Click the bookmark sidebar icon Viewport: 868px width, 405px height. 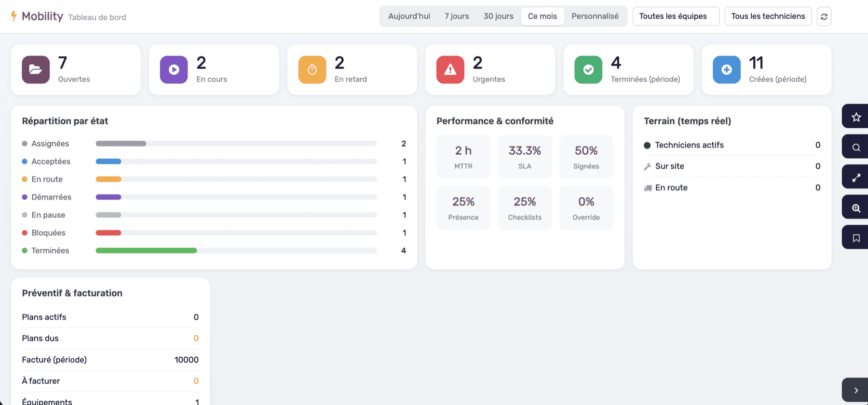[856, 238]
